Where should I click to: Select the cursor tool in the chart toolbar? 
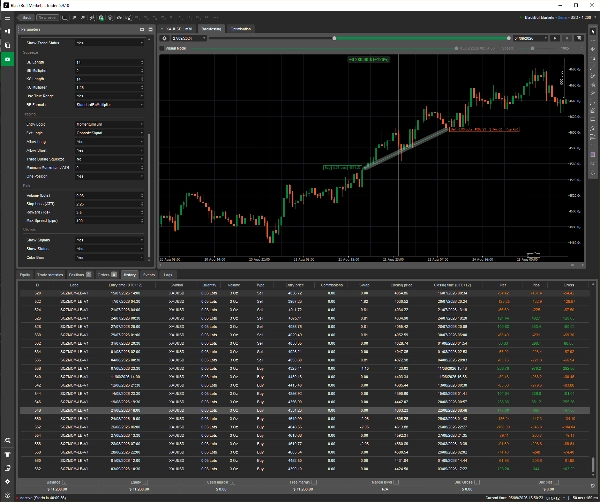593,32
